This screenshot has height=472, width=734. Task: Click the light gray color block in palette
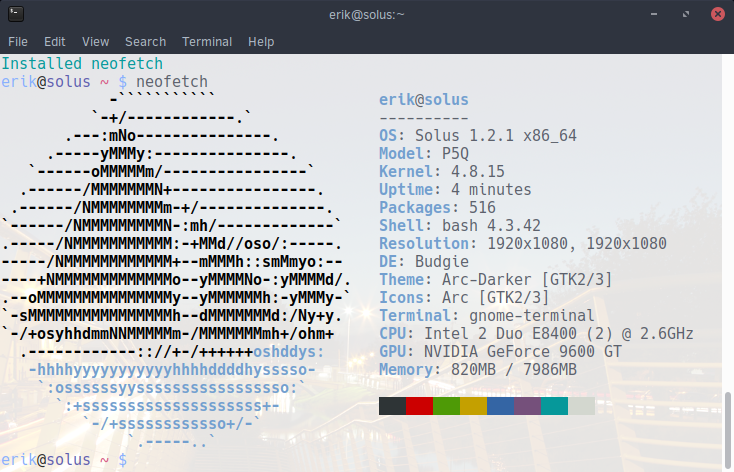581,406
